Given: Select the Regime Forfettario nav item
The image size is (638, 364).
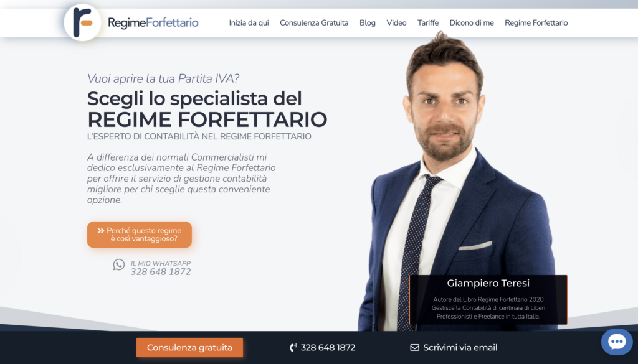Looking at the screenshot, I should [x=536, y=23].
